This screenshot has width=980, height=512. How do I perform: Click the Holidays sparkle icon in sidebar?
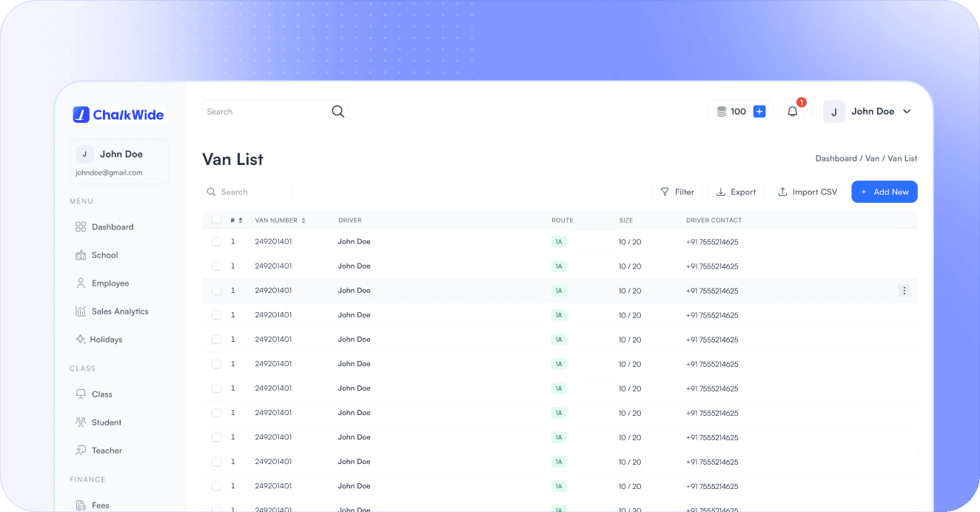point(81,340)
